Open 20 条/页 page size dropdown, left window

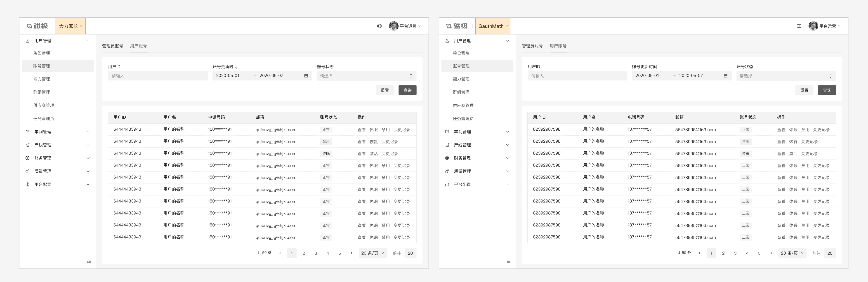click(372, 253)
